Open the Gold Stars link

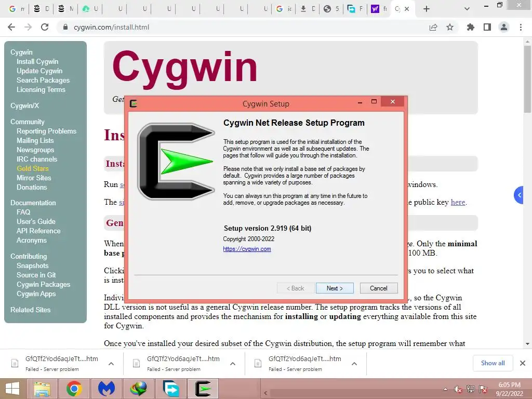click(33, 168)
